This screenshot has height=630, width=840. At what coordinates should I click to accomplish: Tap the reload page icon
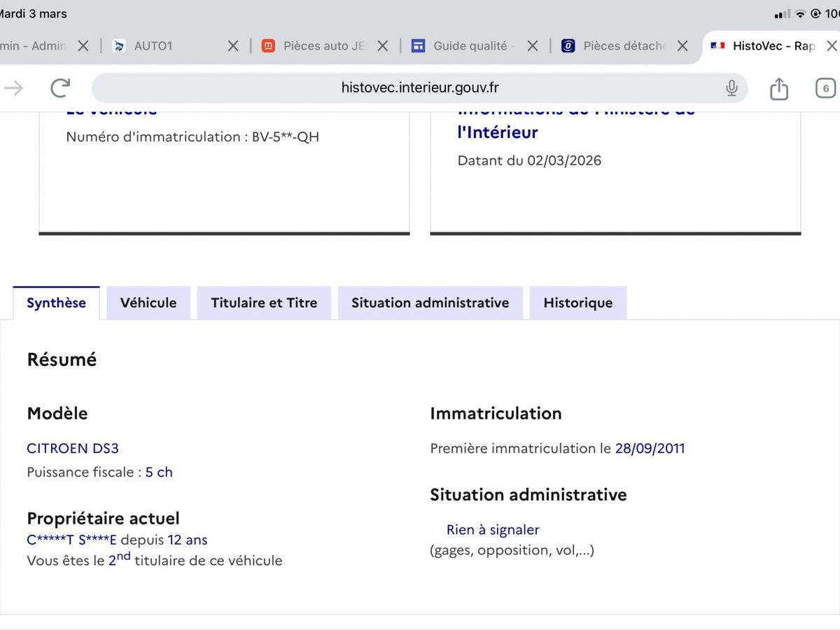pos(61,87)
